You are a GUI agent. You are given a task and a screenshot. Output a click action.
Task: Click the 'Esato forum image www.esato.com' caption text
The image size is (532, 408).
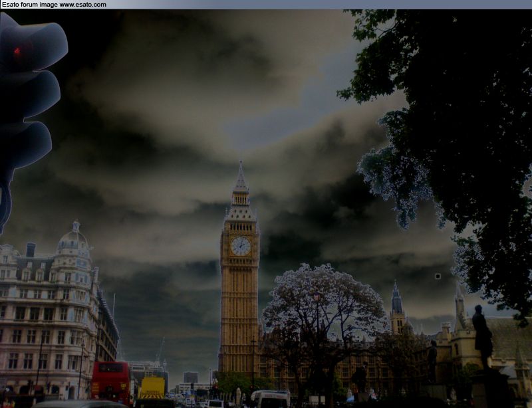point(54,5)
